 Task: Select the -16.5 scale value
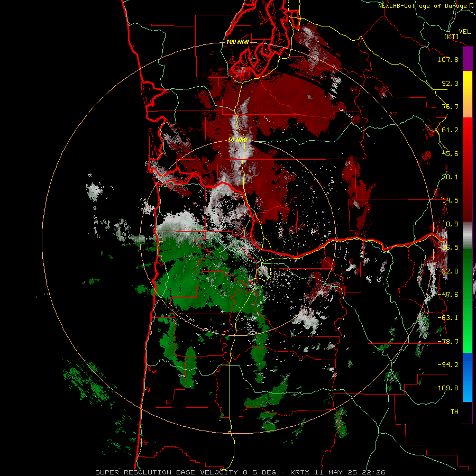[x=448, y=247]
